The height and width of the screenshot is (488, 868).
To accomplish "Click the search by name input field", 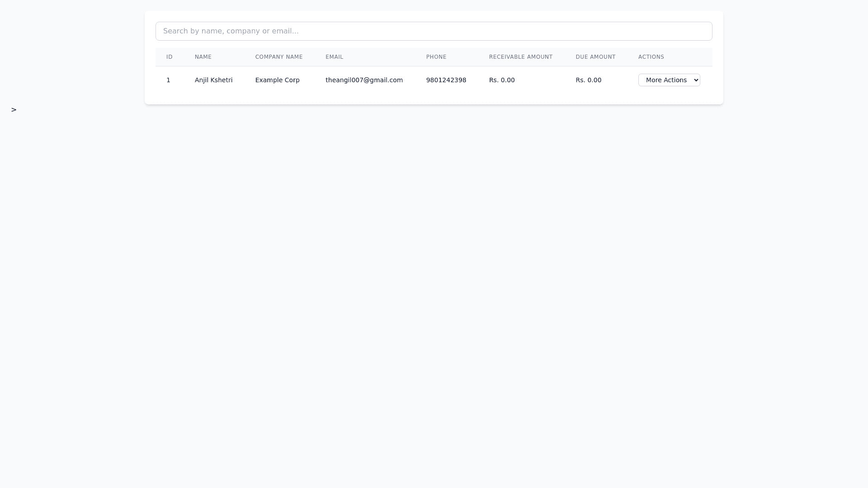I will click(x=434, y=31).
